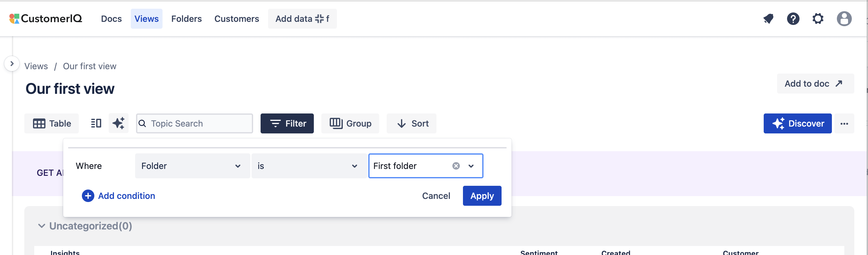The image size is (868, 255).
Task: Click the CustomerIQ logo
Action: [46, 19]
